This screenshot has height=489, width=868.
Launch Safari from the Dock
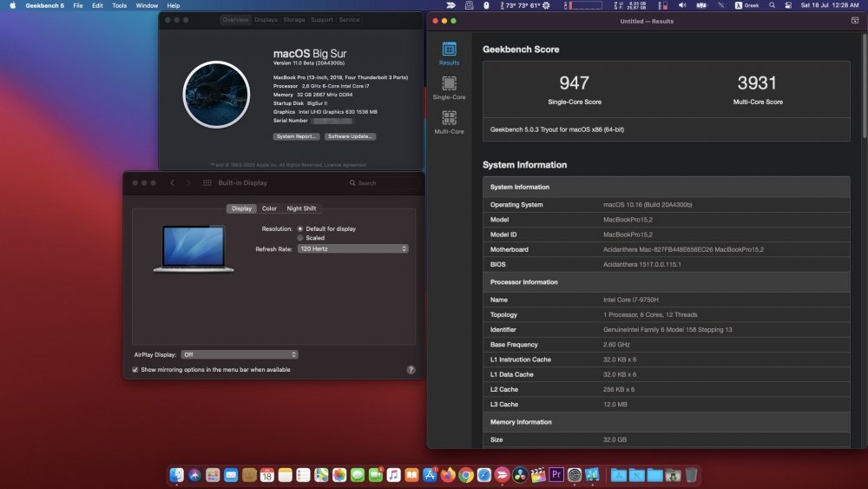[483, 475]
